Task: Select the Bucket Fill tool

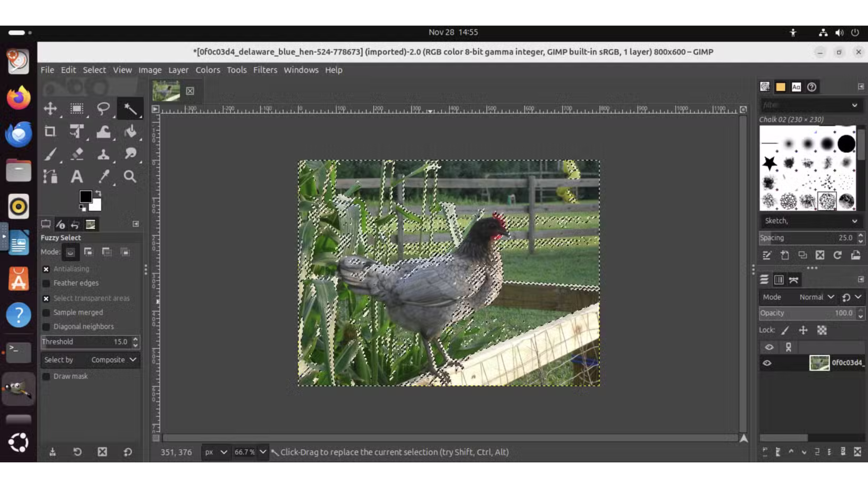Action: [x=130, y=131]
